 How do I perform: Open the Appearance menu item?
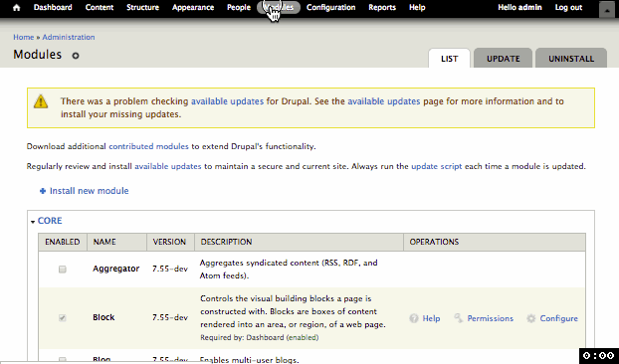(x=193, y=8)
